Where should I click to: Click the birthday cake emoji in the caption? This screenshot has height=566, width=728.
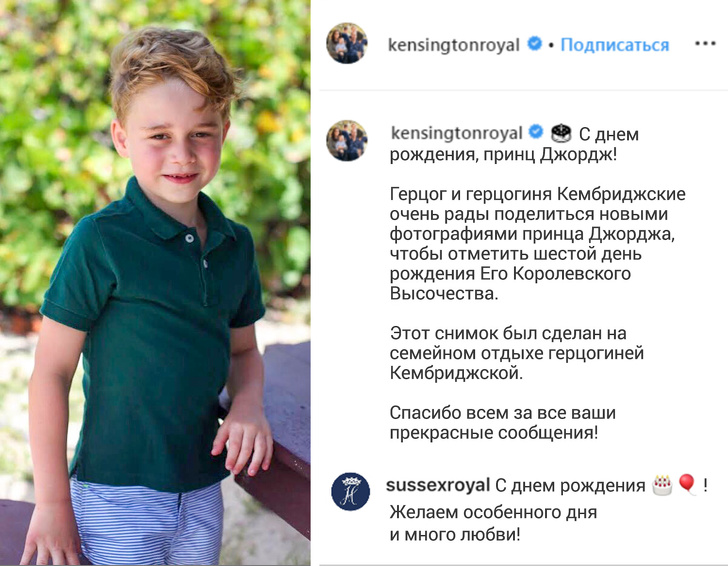[561, 133]
